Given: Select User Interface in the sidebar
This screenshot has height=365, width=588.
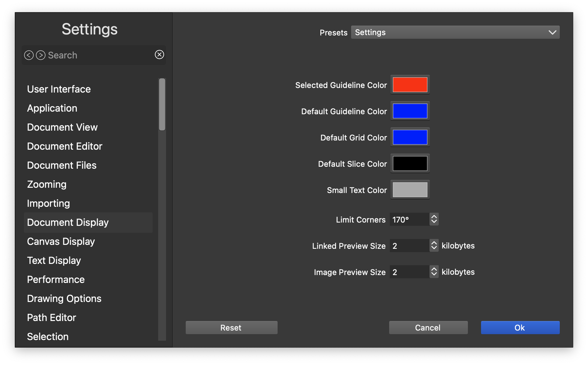Looking at the screenshot, I should 59,89.
